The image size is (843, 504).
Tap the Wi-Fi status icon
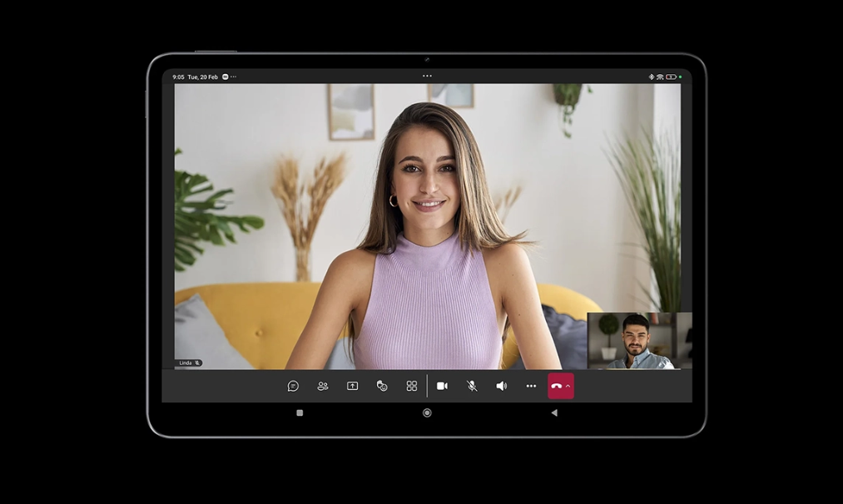click(x=660, y=77)
